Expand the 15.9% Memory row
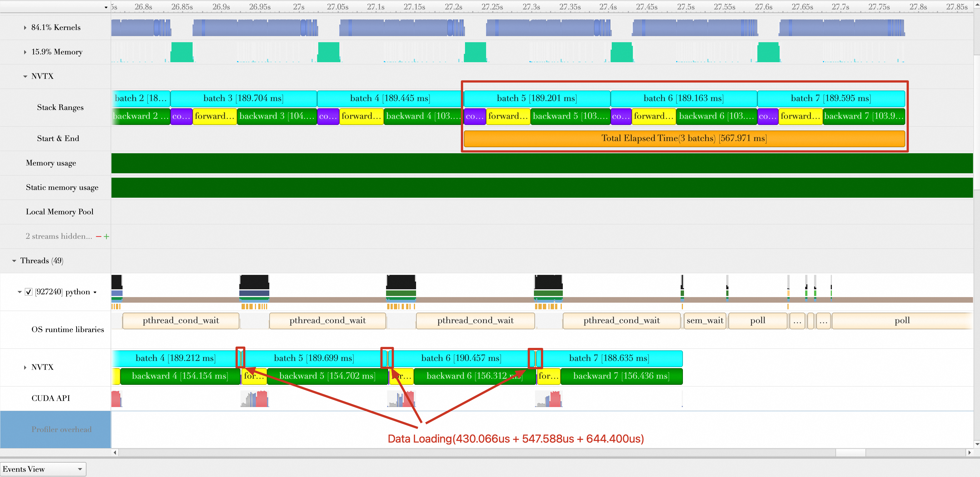The image size is (980, 477). click(25, 52)
